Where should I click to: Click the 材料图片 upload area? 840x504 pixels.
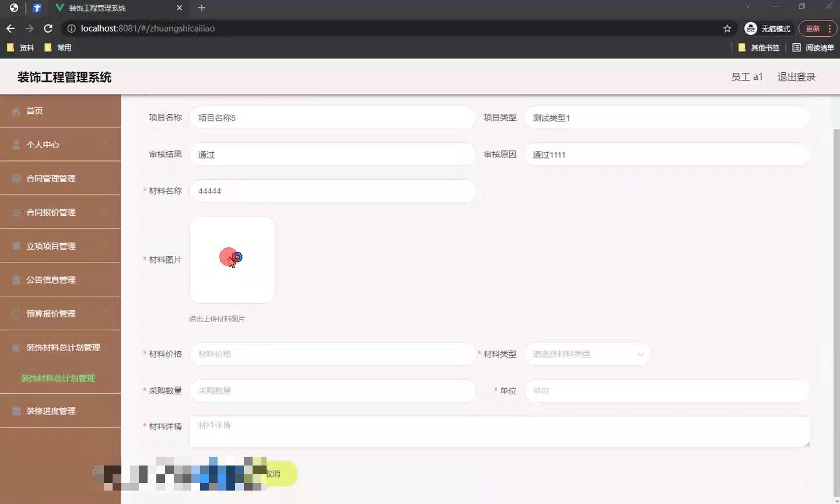click(x=232, y=260)
